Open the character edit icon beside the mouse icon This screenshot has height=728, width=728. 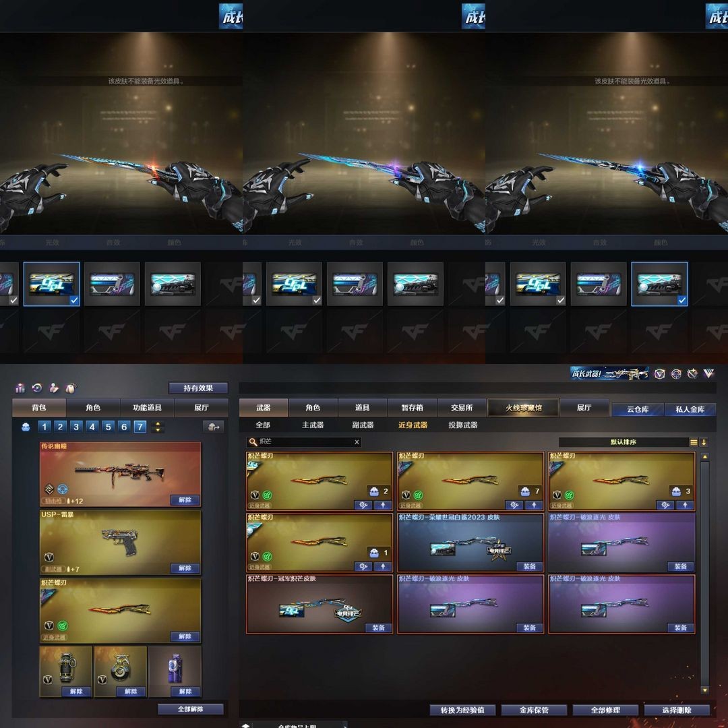coord(54,388)
